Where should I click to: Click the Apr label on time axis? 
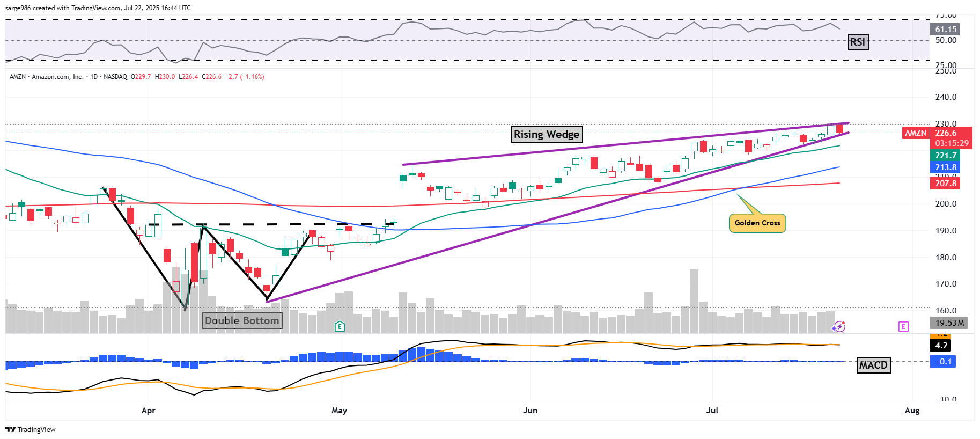(149, 411)
